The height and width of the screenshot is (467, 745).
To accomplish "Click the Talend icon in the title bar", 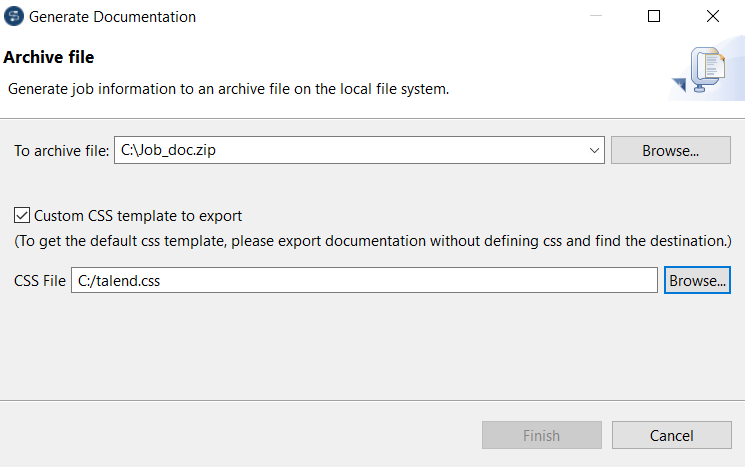I will click(14, 17).
